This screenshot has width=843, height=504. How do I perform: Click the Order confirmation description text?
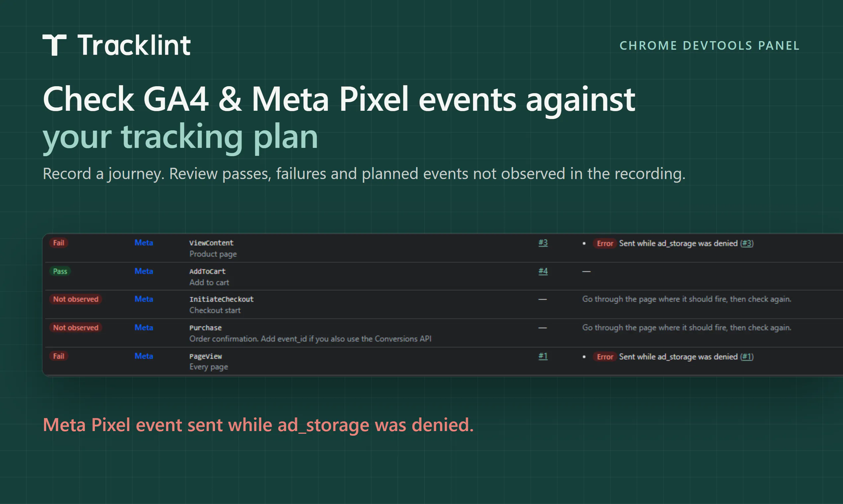310,339
